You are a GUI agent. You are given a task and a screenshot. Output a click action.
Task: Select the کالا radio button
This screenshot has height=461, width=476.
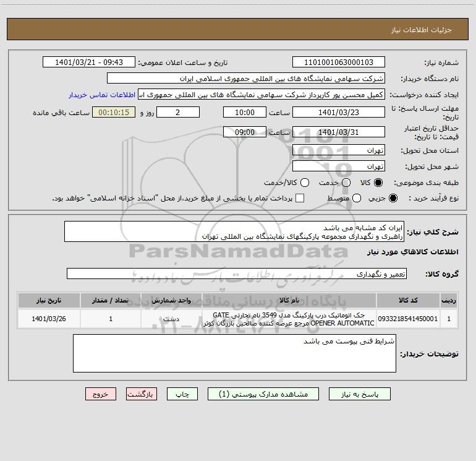coord(378,183)
